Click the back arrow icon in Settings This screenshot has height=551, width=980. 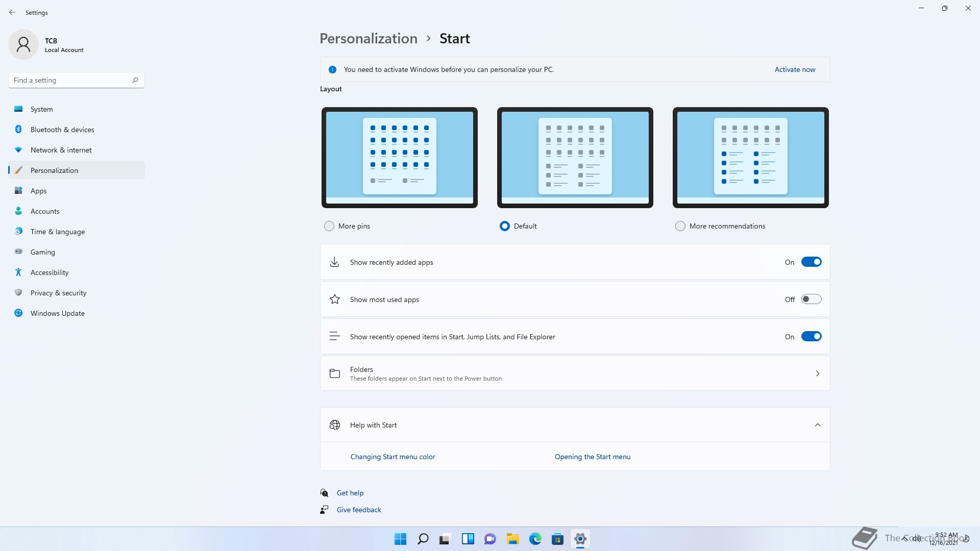pos(12,12)
